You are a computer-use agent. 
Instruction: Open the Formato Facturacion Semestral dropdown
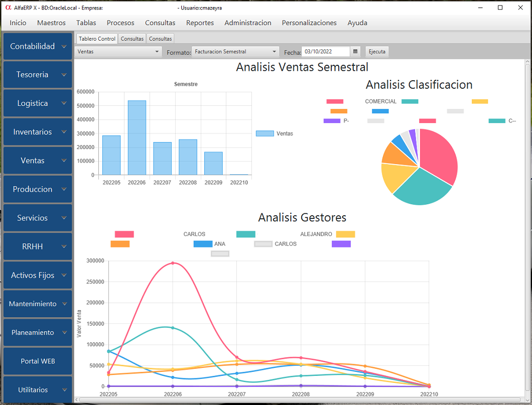coord(235,52)
